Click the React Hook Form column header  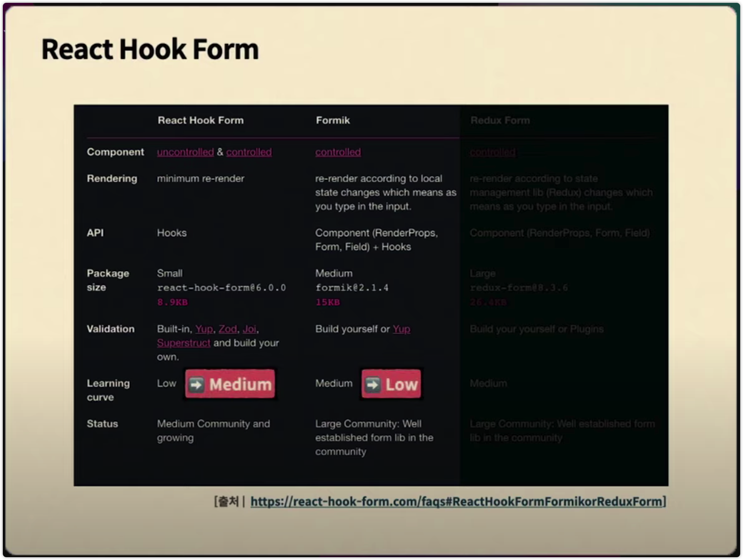[x=201, y=120]
